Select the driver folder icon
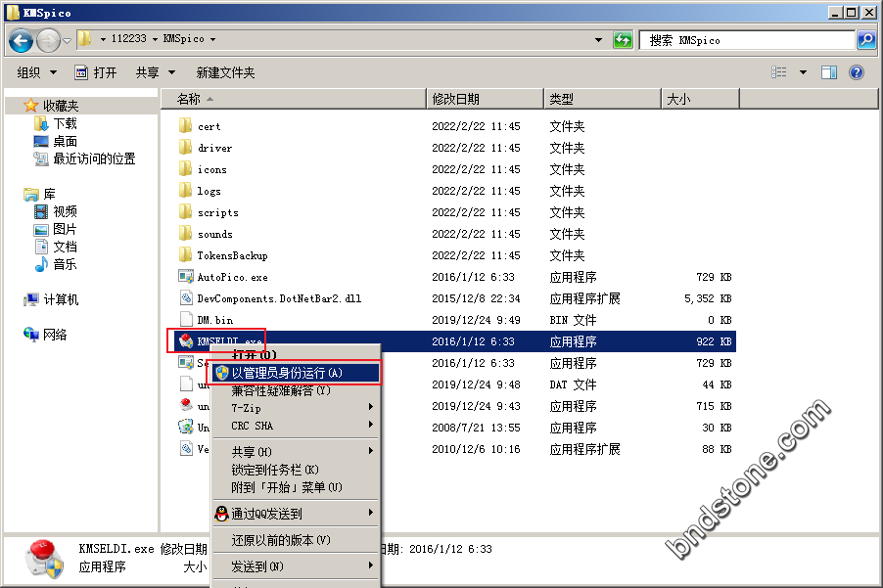This screenshot has height=588, width=883. pos(185,147)
